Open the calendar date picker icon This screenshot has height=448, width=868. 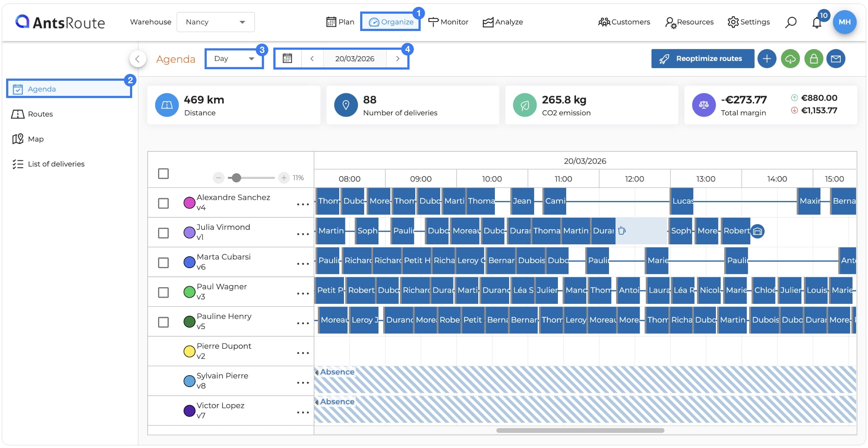(x=287, y=58)
